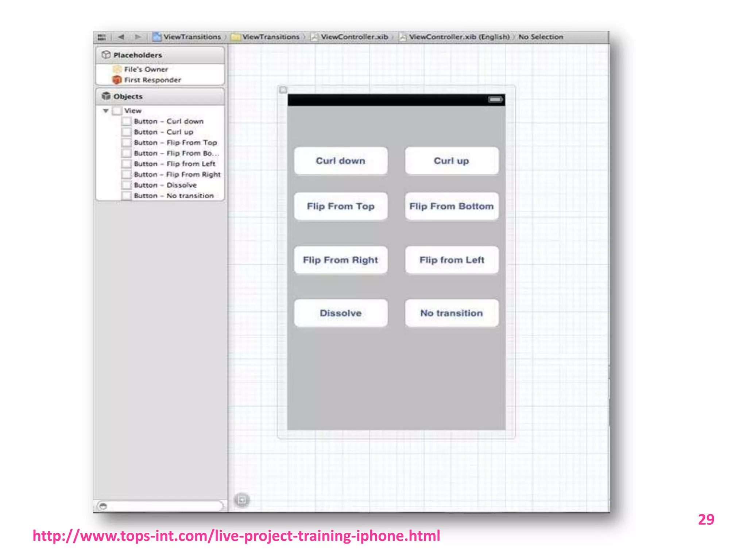Click the Objects section header
This screenshot has width=747, height=560.
[x=160, y=96]
